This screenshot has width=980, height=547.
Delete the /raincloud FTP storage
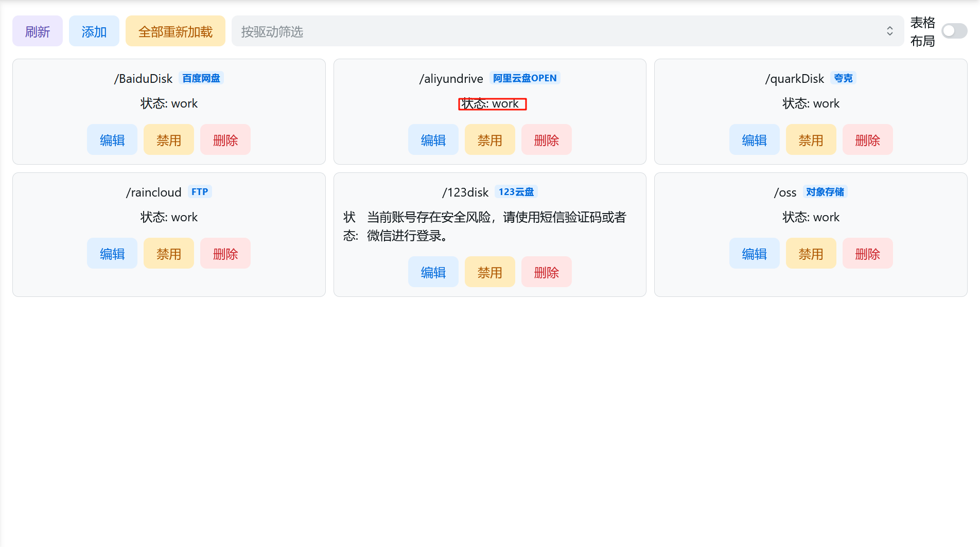pyautogui.click(x=225, y=253)
